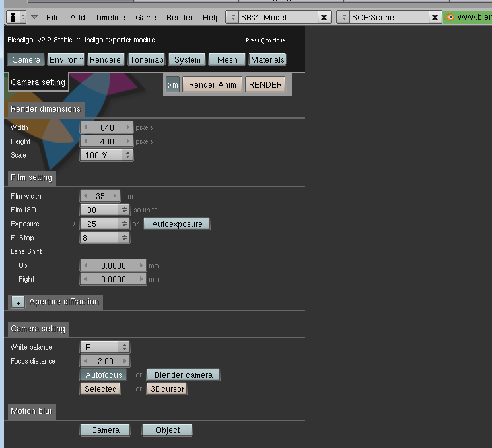Viewport: 492px width, 448px height.
Task: Open the info window type selector icon
Action: [x=16, y=17]
